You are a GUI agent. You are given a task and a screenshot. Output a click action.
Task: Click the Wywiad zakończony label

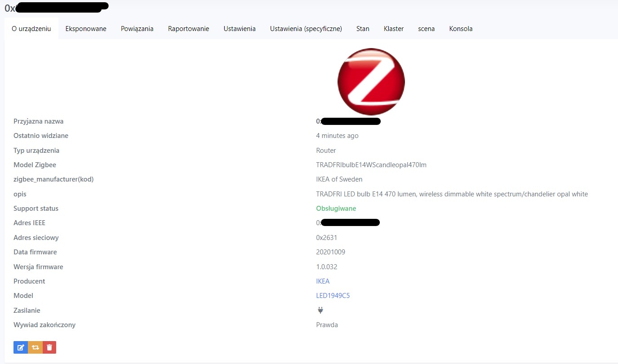click(44, 325)
